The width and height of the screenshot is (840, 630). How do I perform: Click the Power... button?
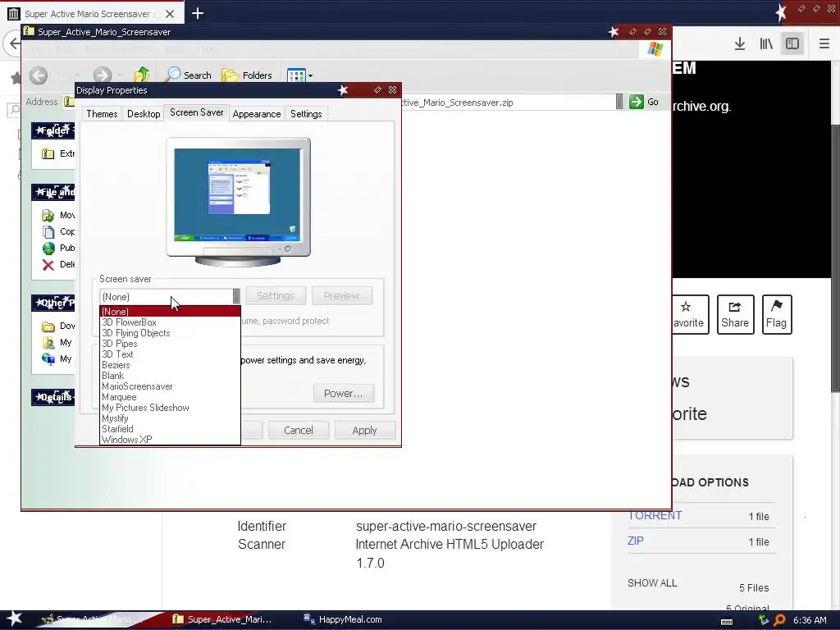click(344, 393)
